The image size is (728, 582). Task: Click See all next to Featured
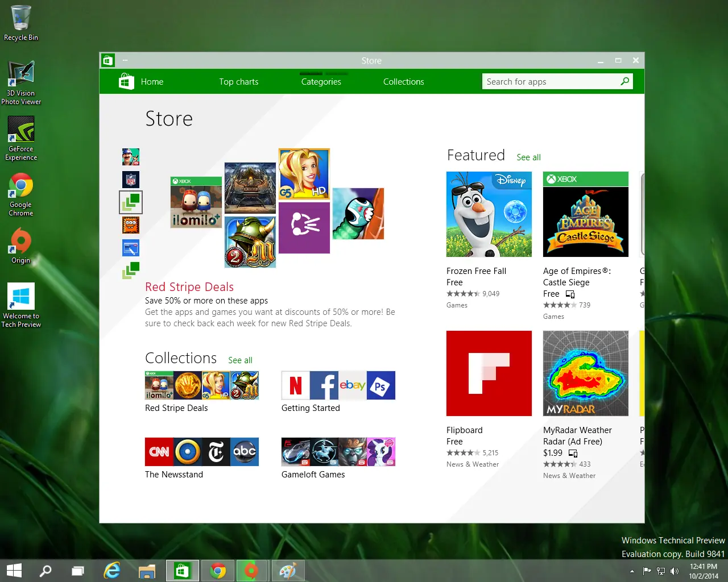pyautogui.click(x=528, y=157)
